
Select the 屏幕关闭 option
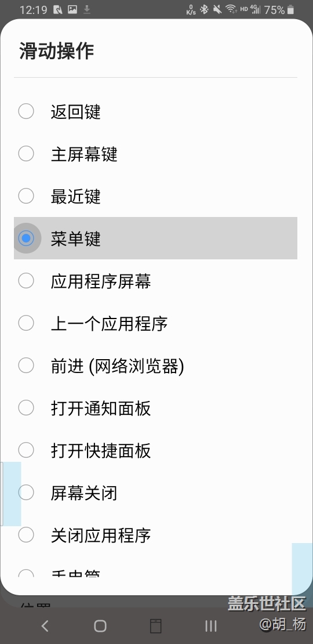click(x=155, y=493)
